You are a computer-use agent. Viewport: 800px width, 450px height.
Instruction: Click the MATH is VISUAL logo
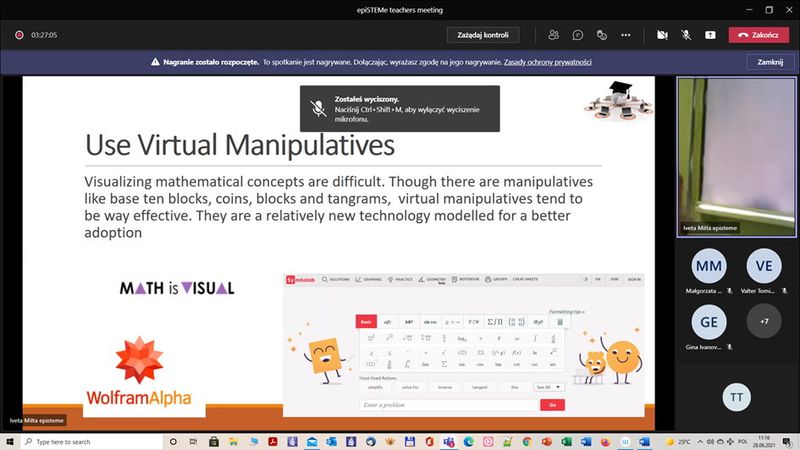tap(177, 288)
